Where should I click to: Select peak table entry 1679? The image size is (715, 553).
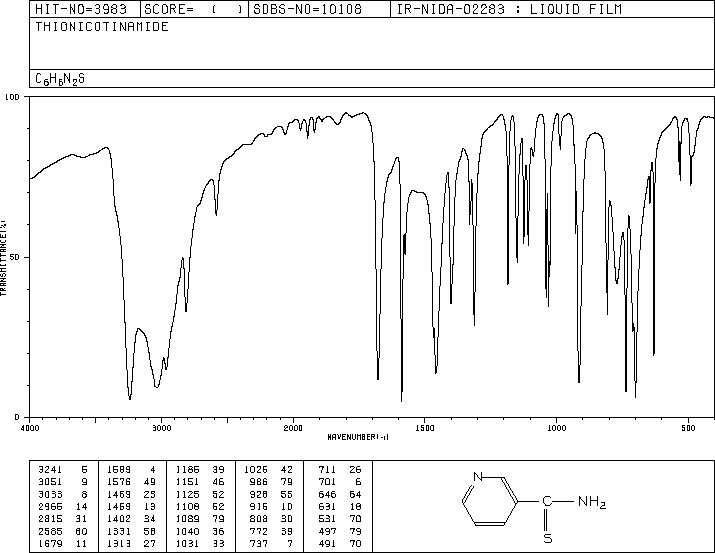(x=50, y=544)
